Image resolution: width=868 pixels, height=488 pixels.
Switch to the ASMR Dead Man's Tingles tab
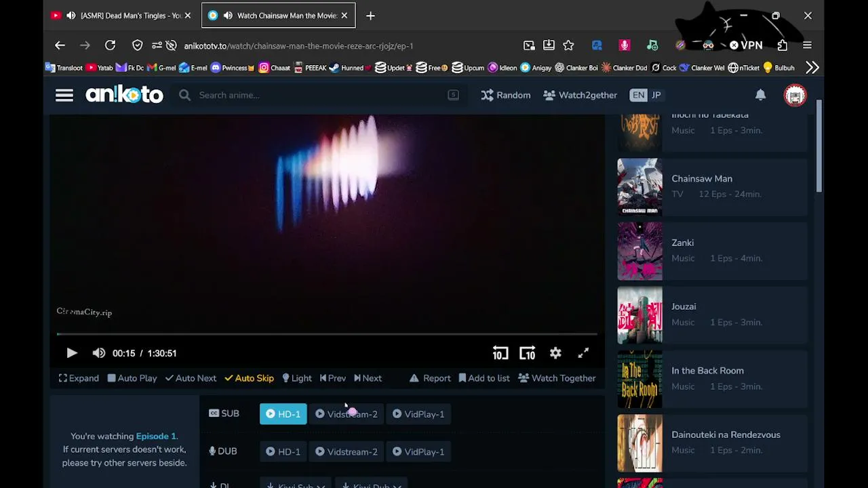[x=122, y=16]
